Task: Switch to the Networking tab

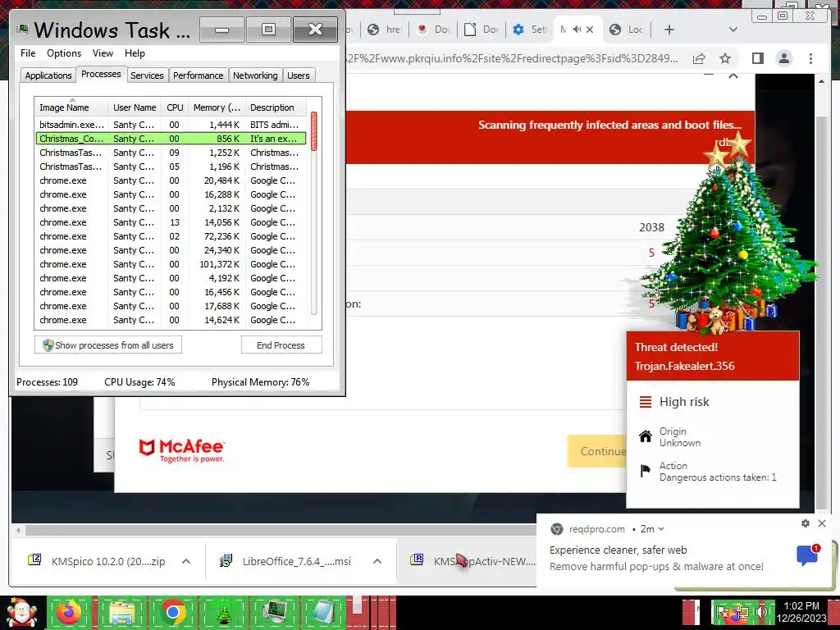Action: 255,75
